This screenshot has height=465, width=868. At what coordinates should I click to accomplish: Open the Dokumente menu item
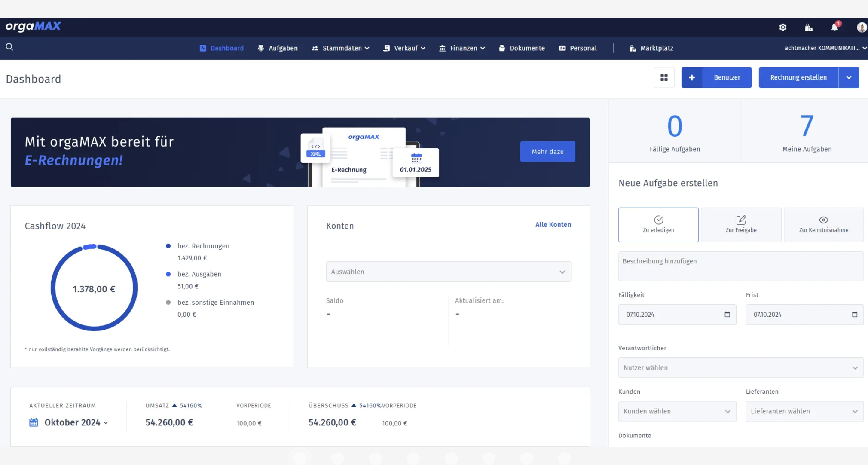point(522,48)
